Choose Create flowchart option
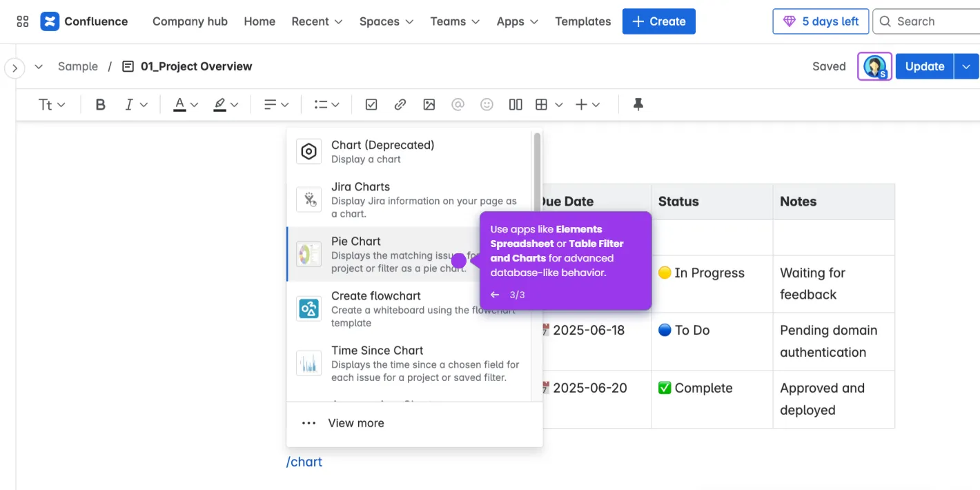Image resolution: width=980 pixels, height=490 pixels. (410, 308)
